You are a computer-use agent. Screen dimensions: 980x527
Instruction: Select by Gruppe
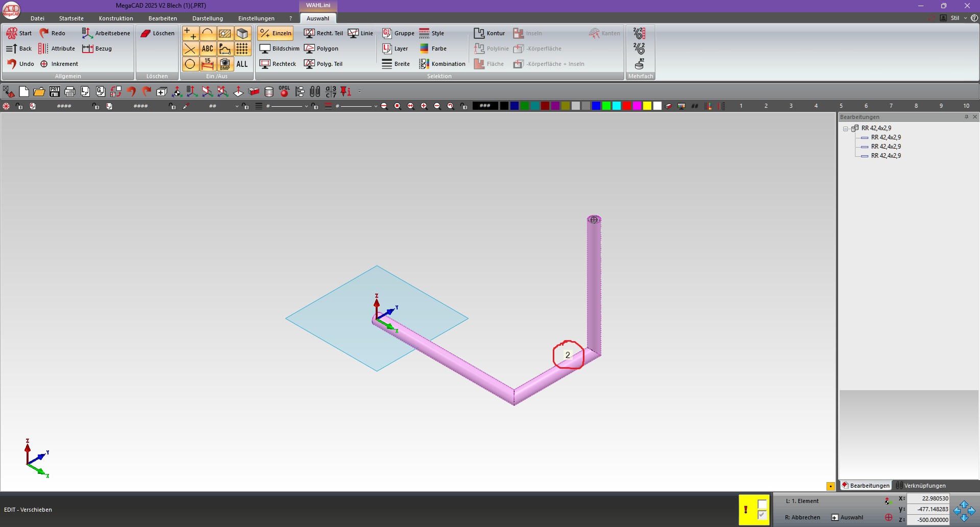point(398,33)
